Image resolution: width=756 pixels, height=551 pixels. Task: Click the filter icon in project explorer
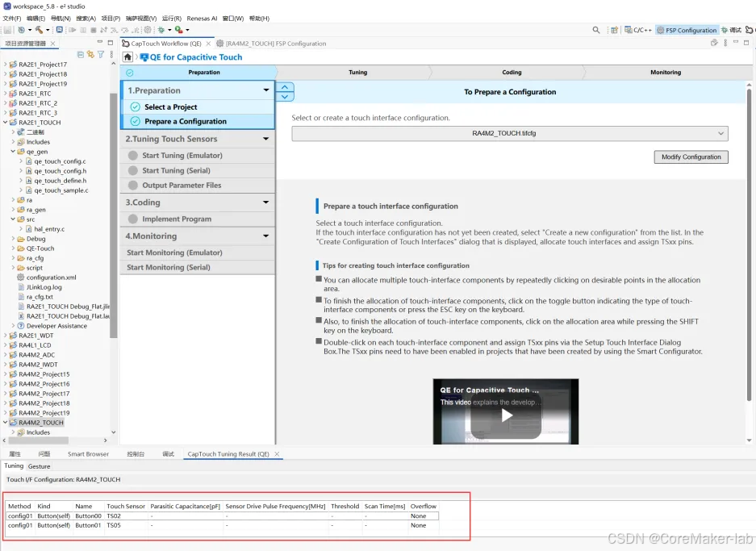click(101, 55)
